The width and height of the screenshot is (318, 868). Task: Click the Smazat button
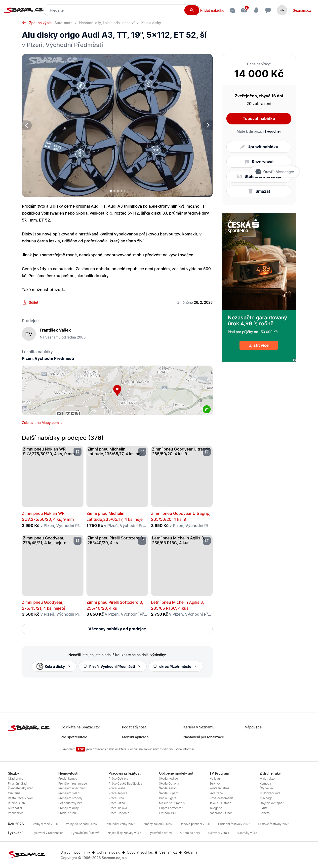pyautogui.click(x=259, y=191)
